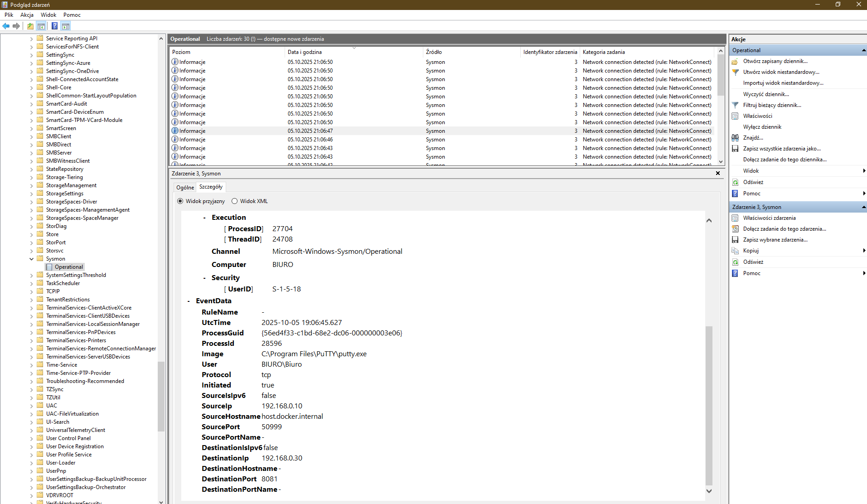Click the Forward arrow toolbar icon
The image size is (867, 504).
(16, 26)
